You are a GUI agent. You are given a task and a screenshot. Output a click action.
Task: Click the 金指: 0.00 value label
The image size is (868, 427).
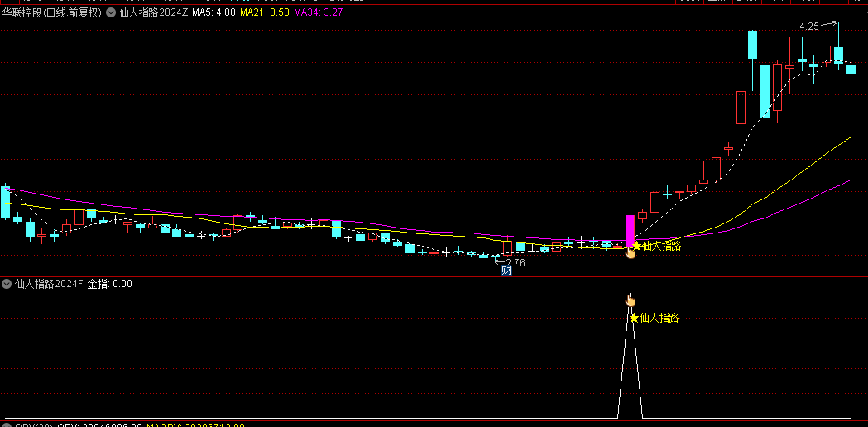pyautogui.click(x=109, y=284)
